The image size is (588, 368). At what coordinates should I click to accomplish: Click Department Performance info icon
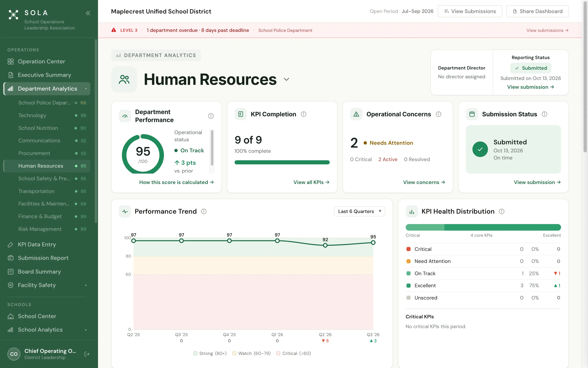coord(211,116)
